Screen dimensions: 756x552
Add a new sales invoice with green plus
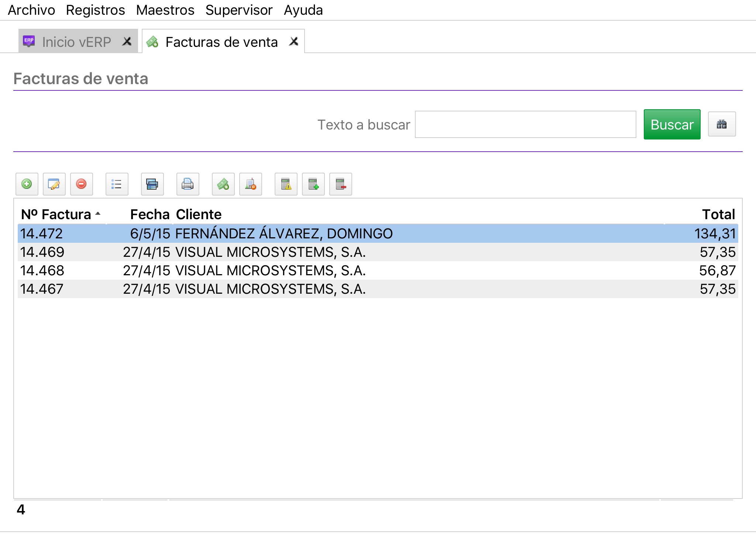[27, 184]
